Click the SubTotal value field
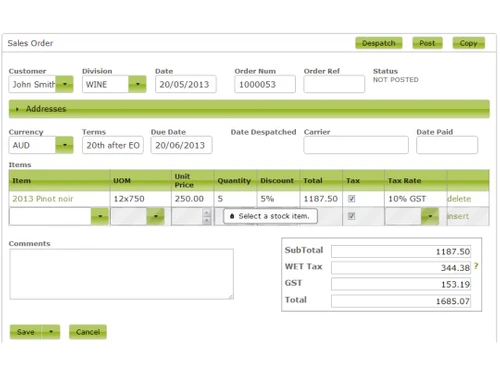Image resolution: width=500 pixels, height=375 pixels. pos(401,251)
